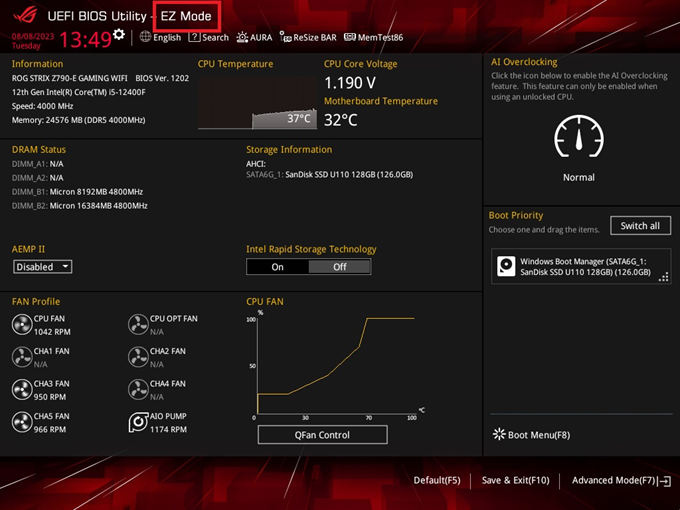Select the CPU FAN icon
Image resolution: width=680 pixels, height=510 pixels.
click(x=22, y=324)
